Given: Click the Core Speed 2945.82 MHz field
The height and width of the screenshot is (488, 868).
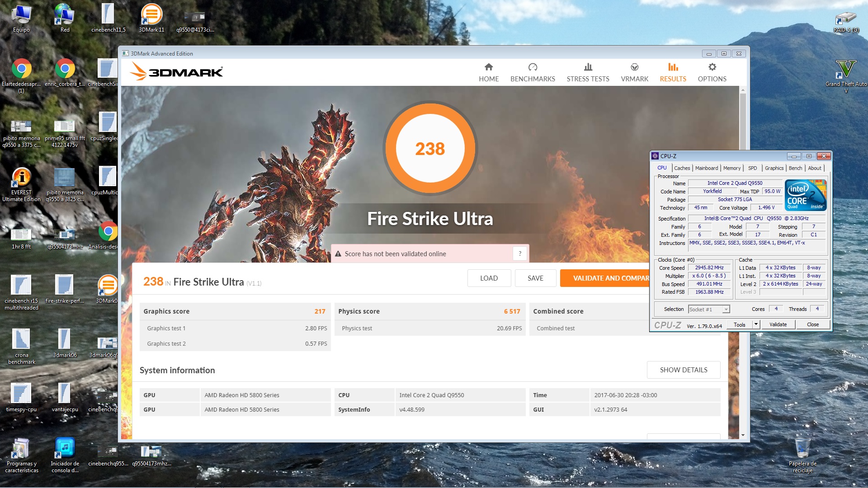Looking at the screenshot, I should pos(709,268).
